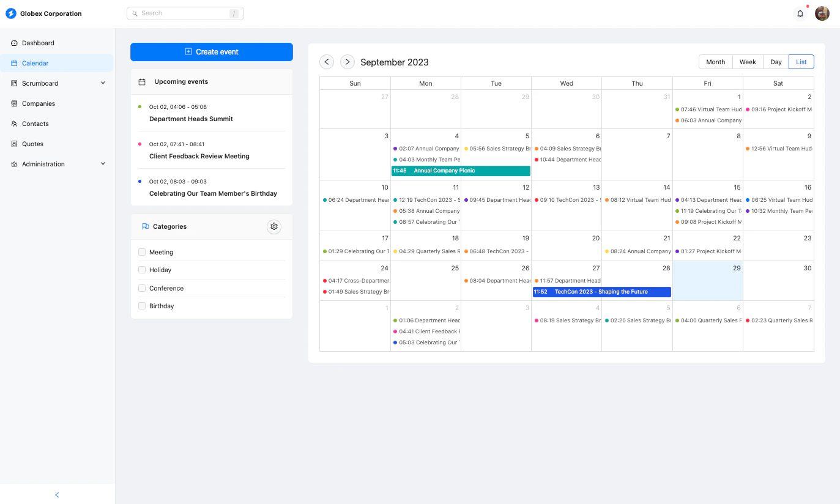Toggle the Conference category checkbox
Screen dimensions: 840x504
141,288
